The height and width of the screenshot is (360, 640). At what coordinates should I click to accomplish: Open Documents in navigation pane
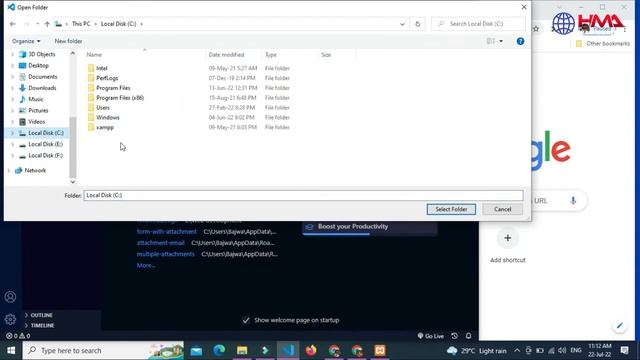[42, 77]
